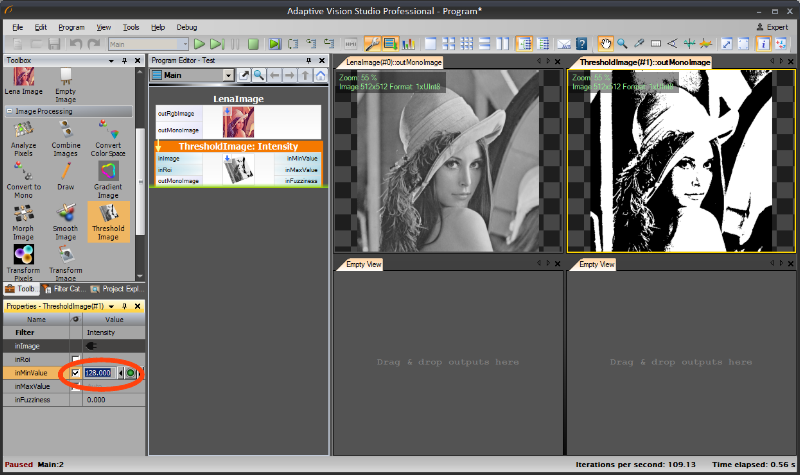Click the Expert mode button

click(772, 27)
